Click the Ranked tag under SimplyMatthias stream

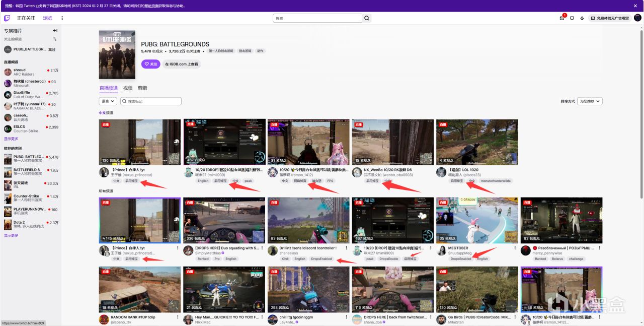click(x=203, y=259)
